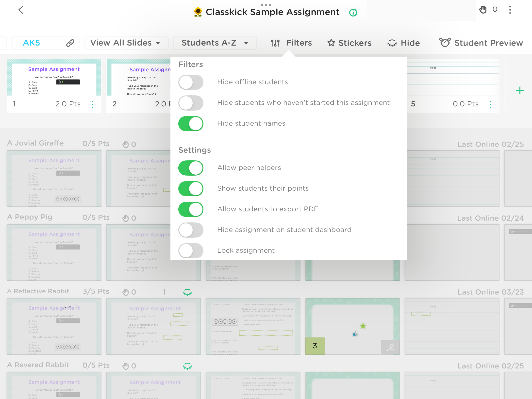Image resolution: width=532 pixels, height=399 pixels.
Task: Click A Jovial Giraffe's 0/5 Pts score
Action: click(96, 144)
